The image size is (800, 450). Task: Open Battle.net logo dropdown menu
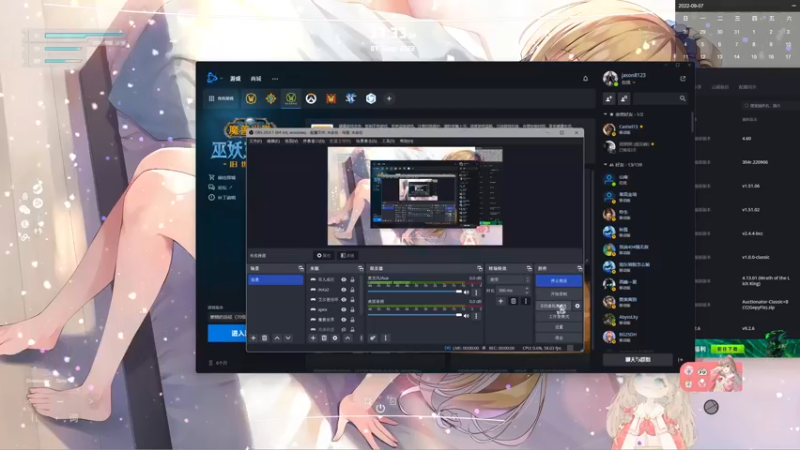(214, 78)
